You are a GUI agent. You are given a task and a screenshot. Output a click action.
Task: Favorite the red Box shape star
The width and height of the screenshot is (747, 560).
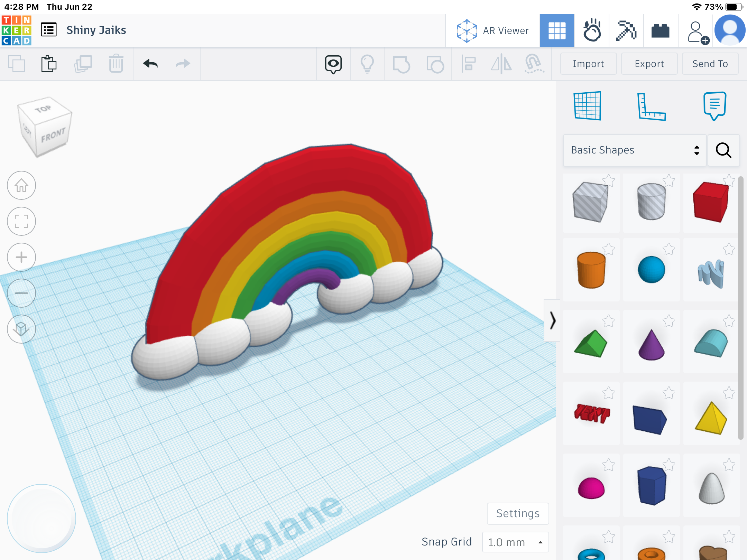(729, 180)
